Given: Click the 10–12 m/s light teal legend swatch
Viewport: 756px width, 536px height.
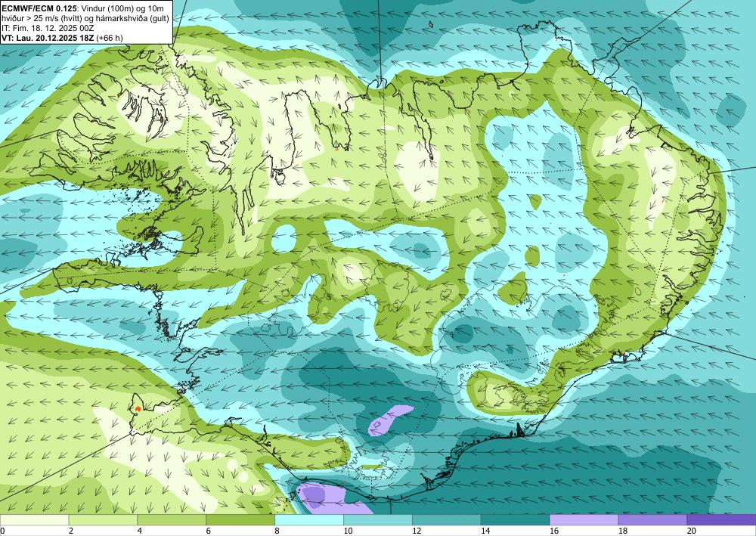Looking at the screenshot, I should [x=377, y=520].
